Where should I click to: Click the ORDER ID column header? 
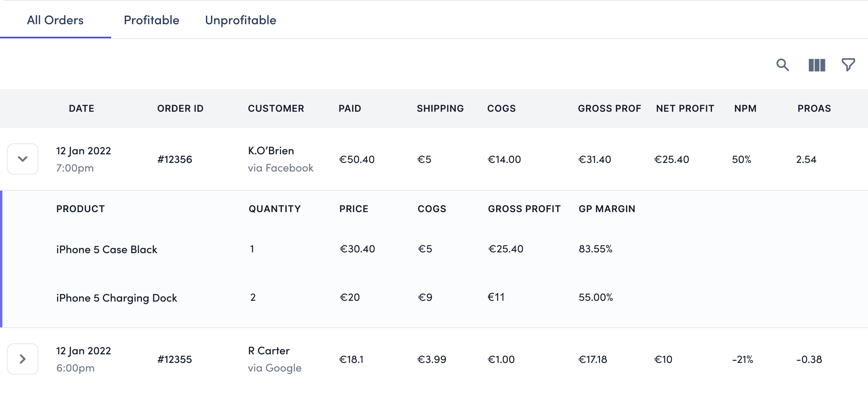click(x=180, y=109)
